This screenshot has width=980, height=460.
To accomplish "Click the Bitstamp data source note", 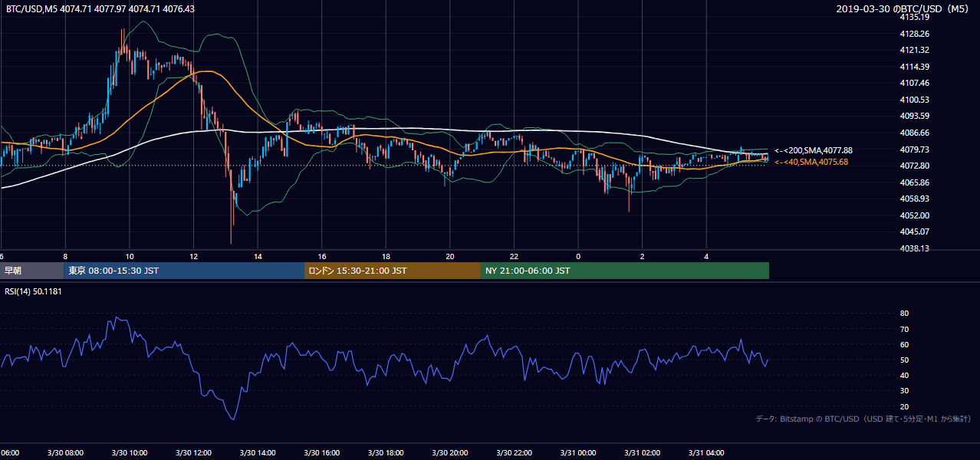I will click(x=864, y=419).
